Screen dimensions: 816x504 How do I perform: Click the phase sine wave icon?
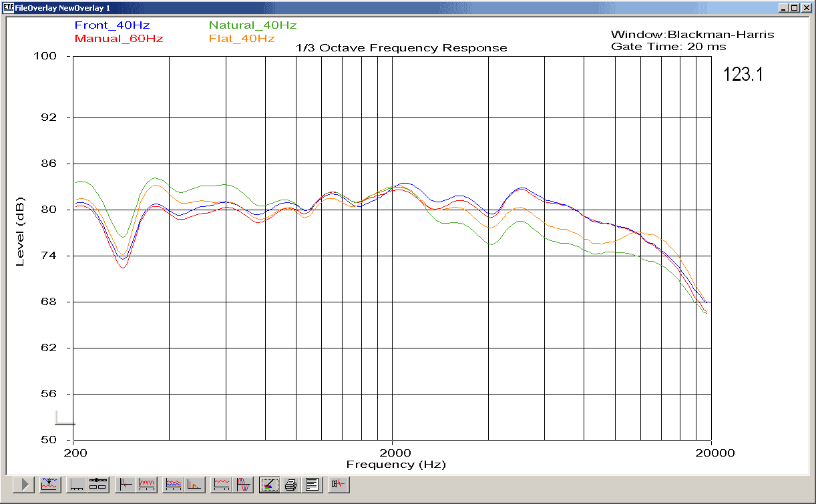click(x=242, y=485)
